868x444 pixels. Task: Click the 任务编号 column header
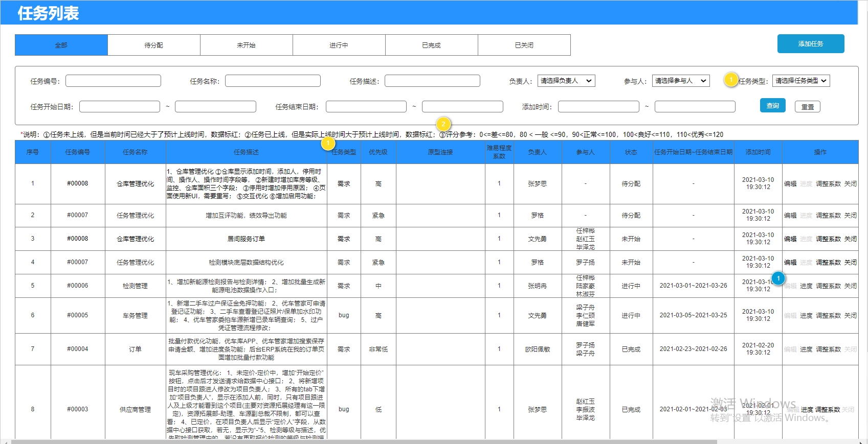tap(78, 152)
